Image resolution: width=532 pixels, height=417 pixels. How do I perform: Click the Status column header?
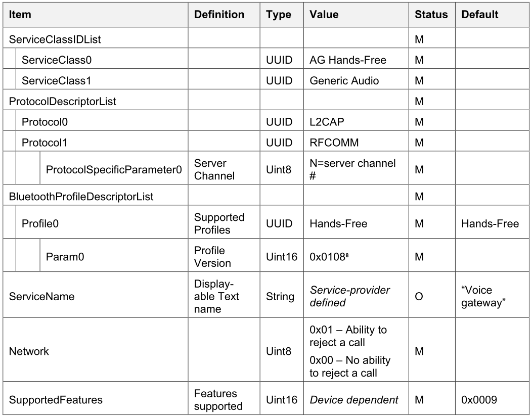click(x=431, y=15)
